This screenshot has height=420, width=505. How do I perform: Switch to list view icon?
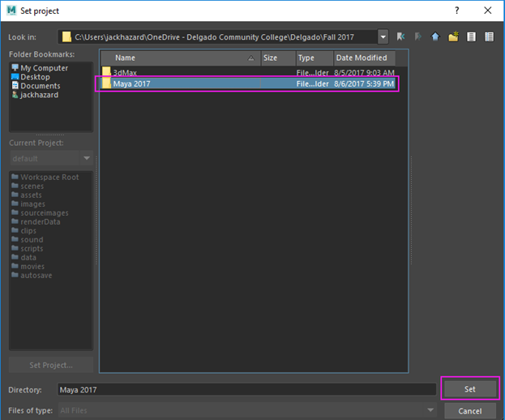tap(471, 36)
